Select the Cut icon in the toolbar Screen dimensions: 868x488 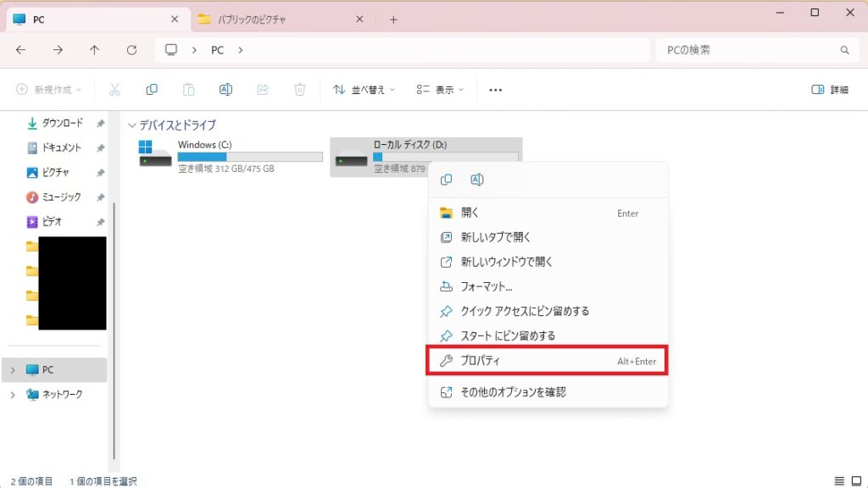[115, 89]
